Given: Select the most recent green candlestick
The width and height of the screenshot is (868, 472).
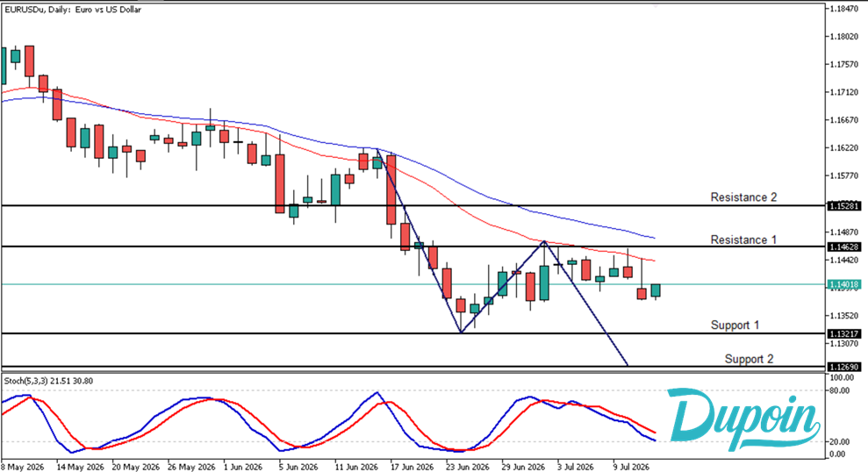Looking at the screenshot, I should click(x=656, y=290).
